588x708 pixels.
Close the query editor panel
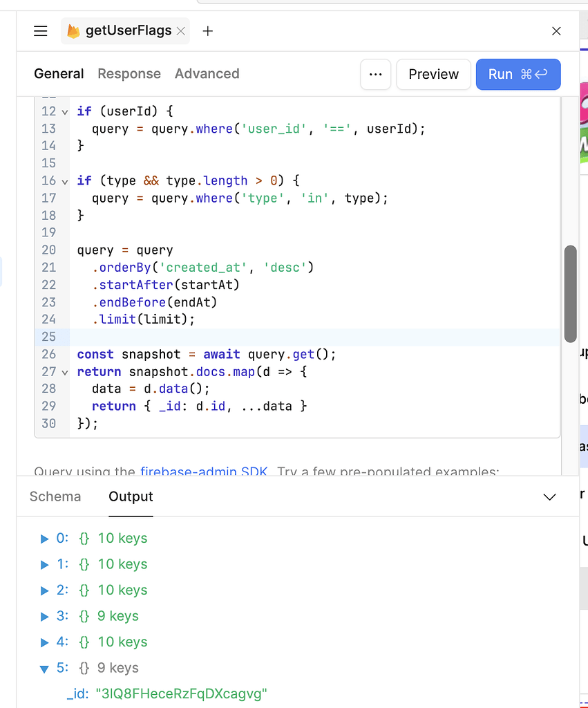(x=556, y=30)
